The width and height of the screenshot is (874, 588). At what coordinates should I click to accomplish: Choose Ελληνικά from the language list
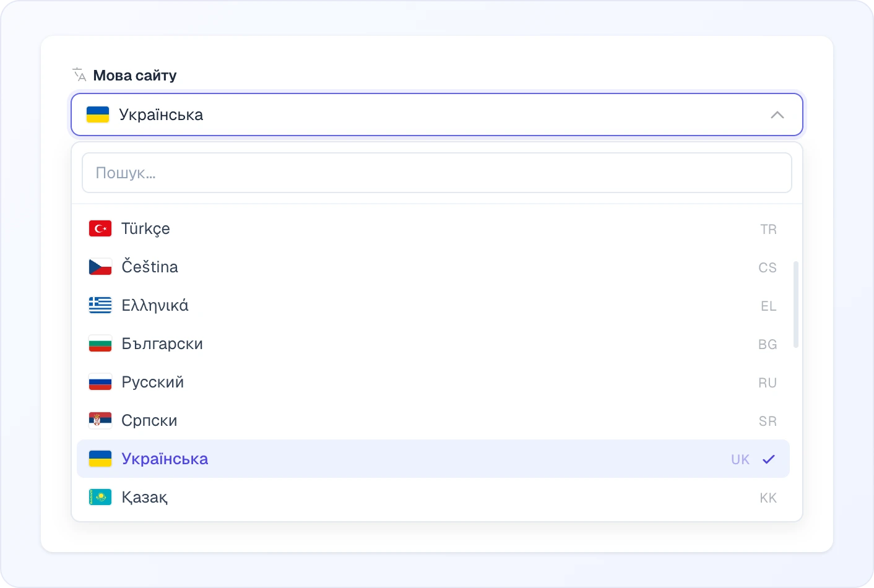[x=433, y=305]
